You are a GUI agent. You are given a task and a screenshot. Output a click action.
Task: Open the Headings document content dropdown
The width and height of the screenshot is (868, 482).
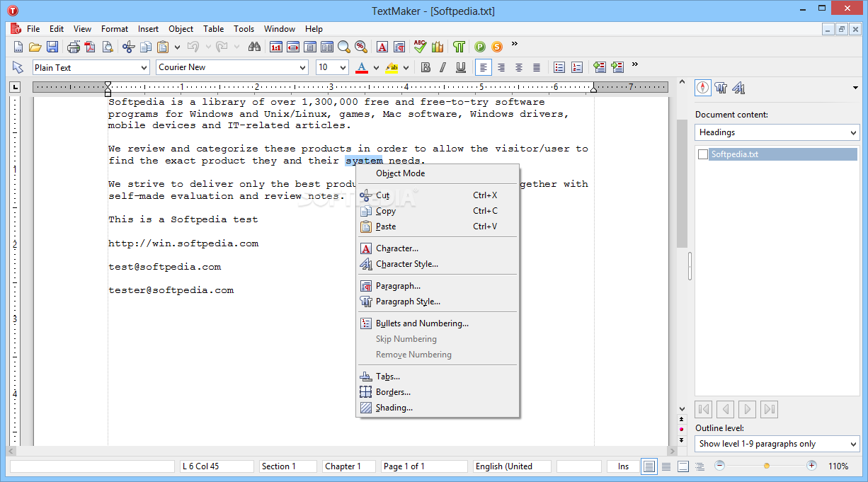(x=777, y=132)
